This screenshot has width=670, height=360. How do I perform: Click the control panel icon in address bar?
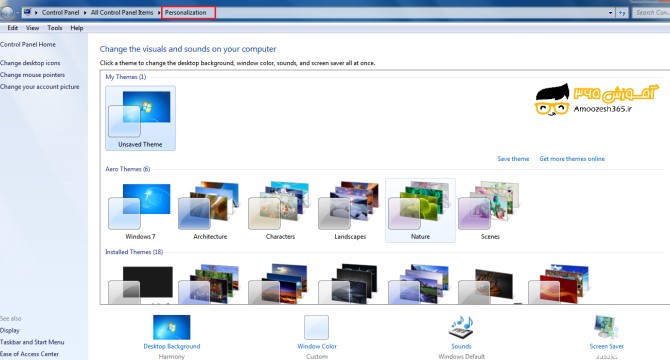[x=27, y=12]
